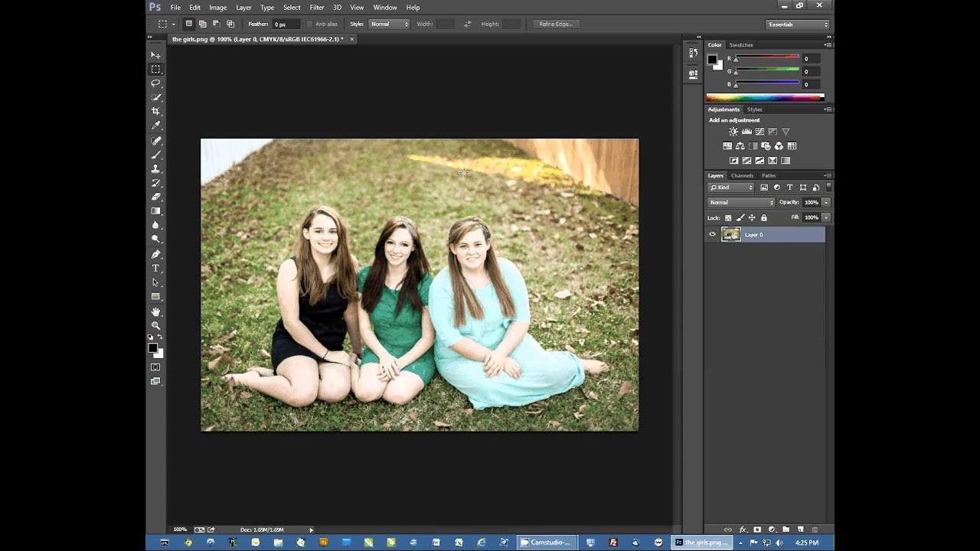Select the Crop tool
Screen dimensions: 980x551
(x=155, y=111)
